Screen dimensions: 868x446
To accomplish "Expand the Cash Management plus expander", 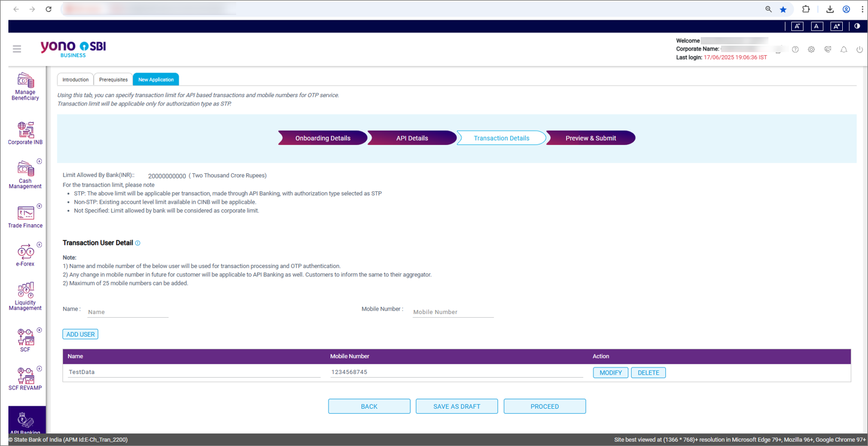I will pyautogui.click(x=40, y=161).
